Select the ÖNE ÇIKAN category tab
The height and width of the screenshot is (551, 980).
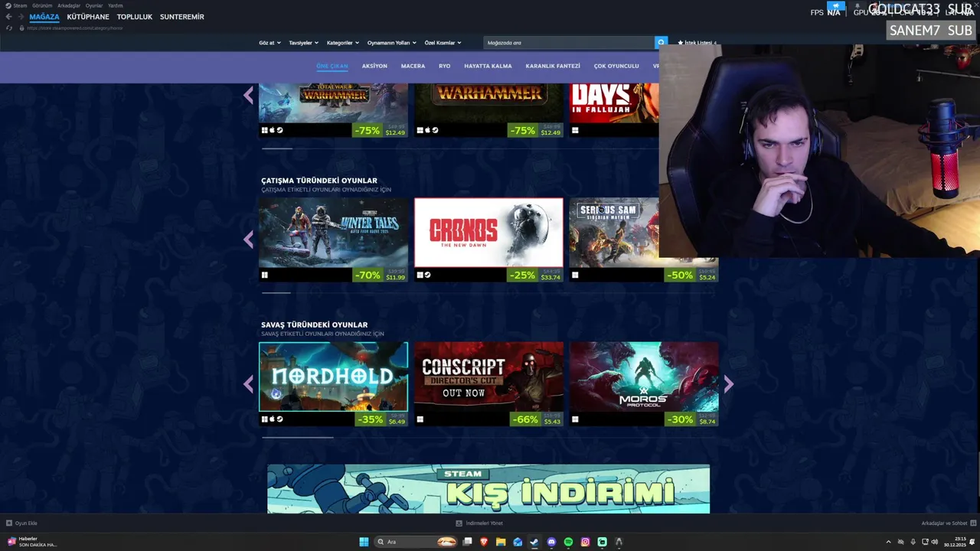[x=332, y=66]
